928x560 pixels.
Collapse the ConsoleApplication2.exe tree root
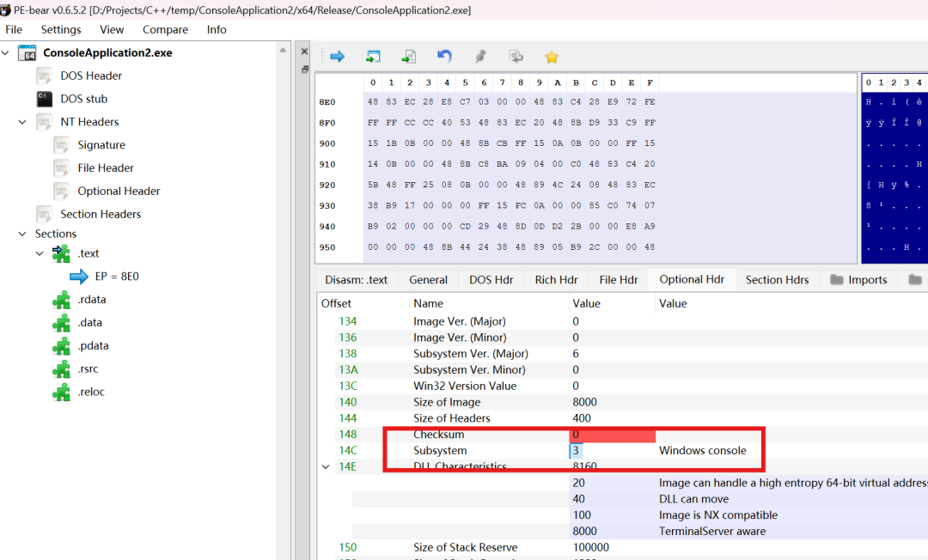pos(5,52)
